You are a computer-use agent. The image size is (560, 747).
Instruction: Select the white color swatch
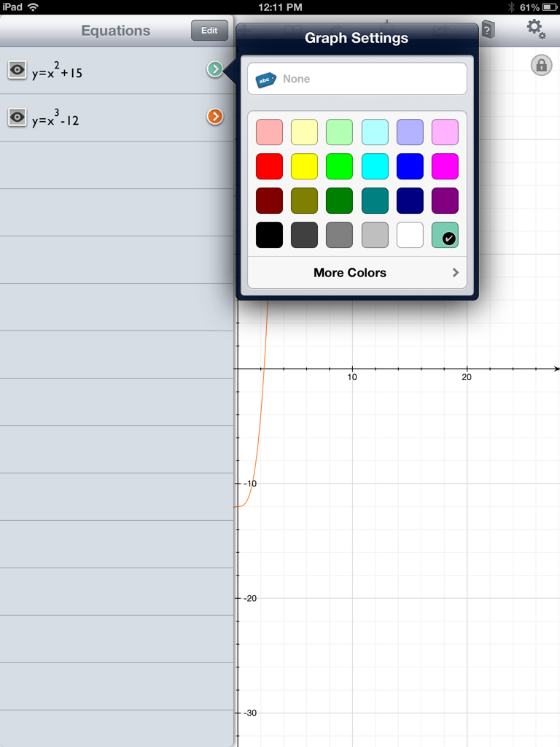pos(410,235)
